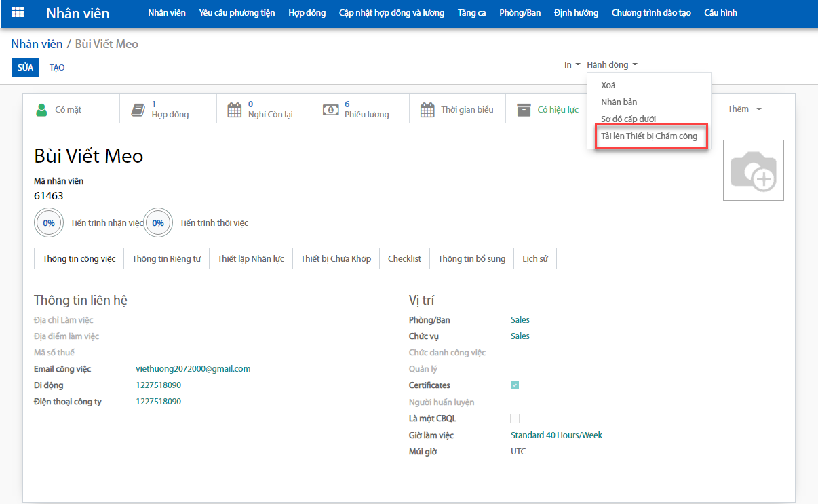Click the Bùi Viết Meo name heading
Image resolution: width=818 pixels, height=504 pixels.
coord(89,157)
